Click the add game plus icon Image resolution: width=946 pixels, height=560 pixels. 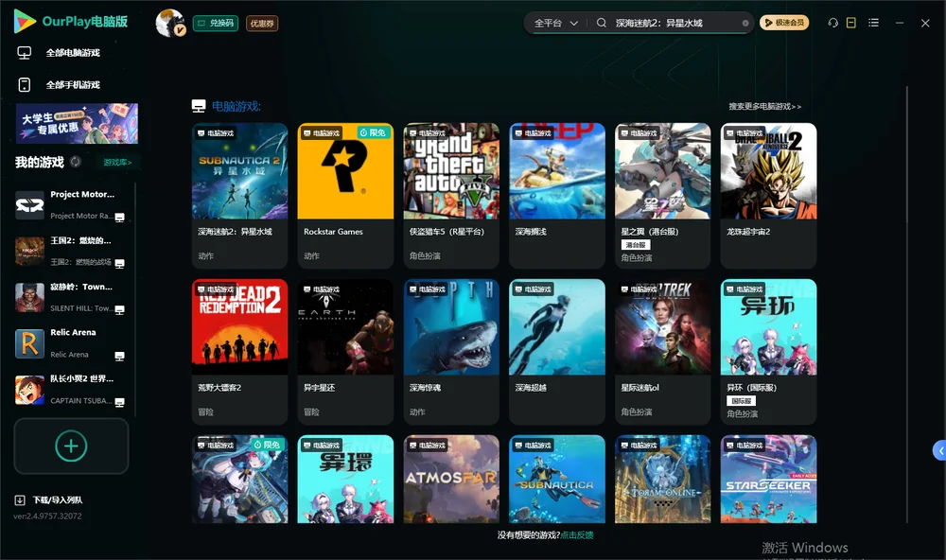71,446
